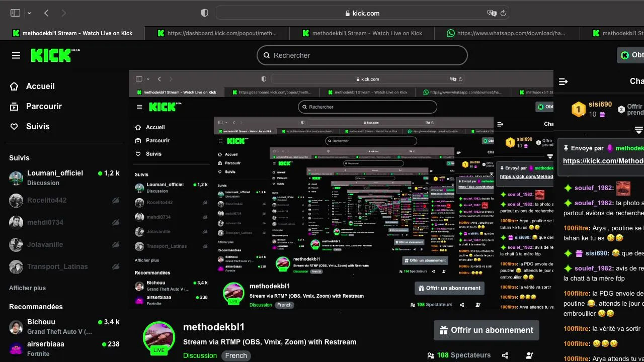Click offline icon beside Transport_Latinas

[116, 266]
